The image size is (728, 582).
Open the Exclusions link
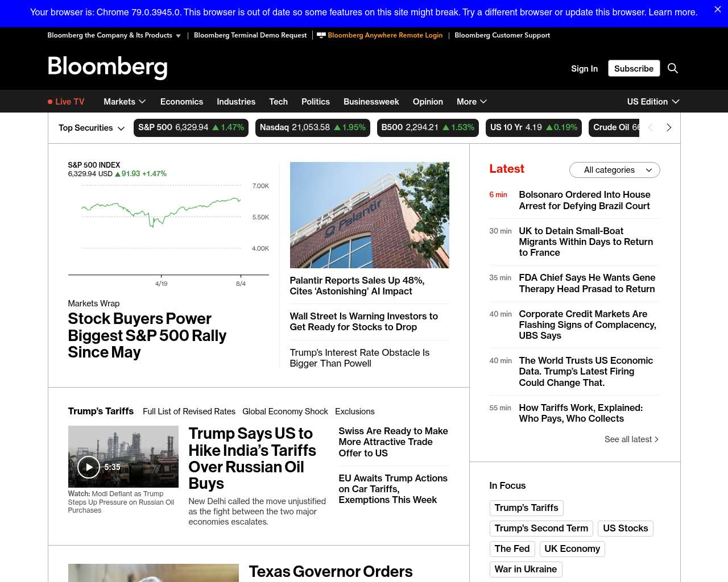point(355,411)
